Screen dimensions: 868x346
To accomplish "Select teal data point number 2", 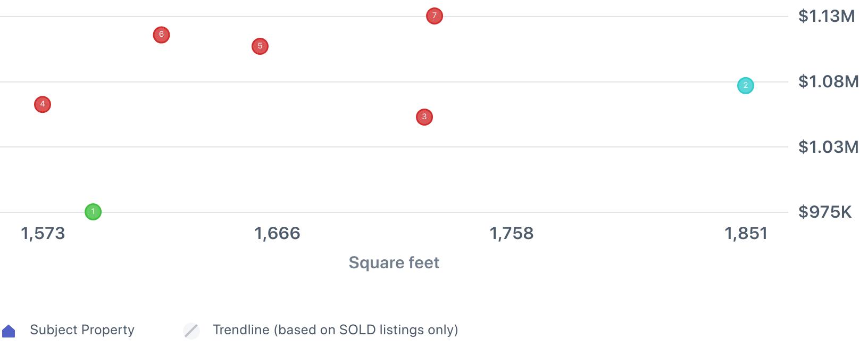I will [746, 85].
